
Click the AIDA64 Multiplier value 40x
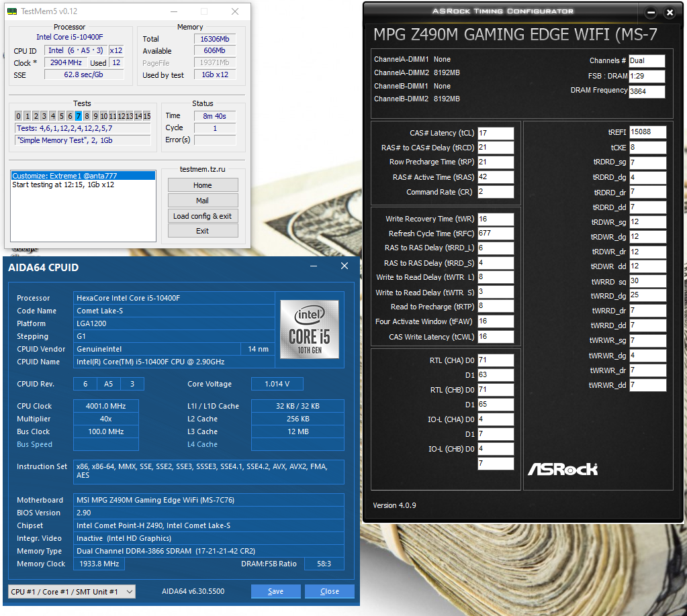pyautogui.click(x=106, y=419)
